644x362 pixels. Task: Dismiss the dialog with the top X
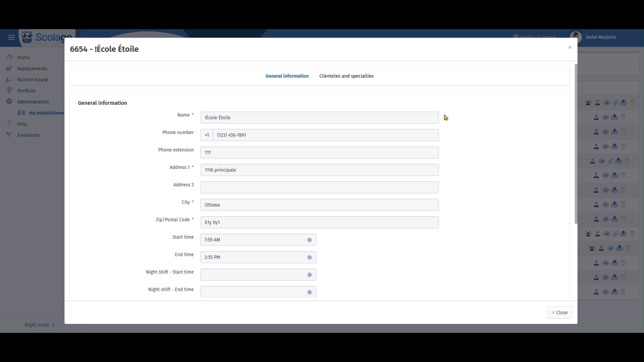coord(570,47)
